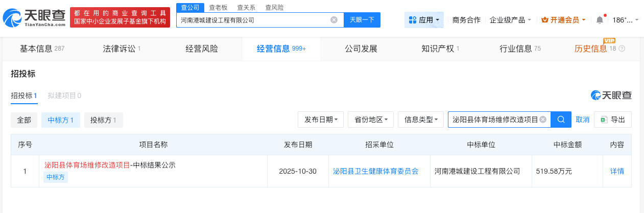The width and height of the screenshot is (644, 213).
Task: Select the 招投标 sub-tab
Action: pos(23,96)
